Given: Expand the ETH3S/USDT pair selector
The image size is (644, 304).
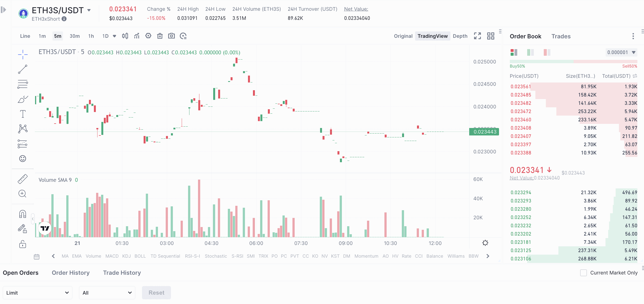Looking at the screenshot, I should pyautogui.click(x=89, y=10).
